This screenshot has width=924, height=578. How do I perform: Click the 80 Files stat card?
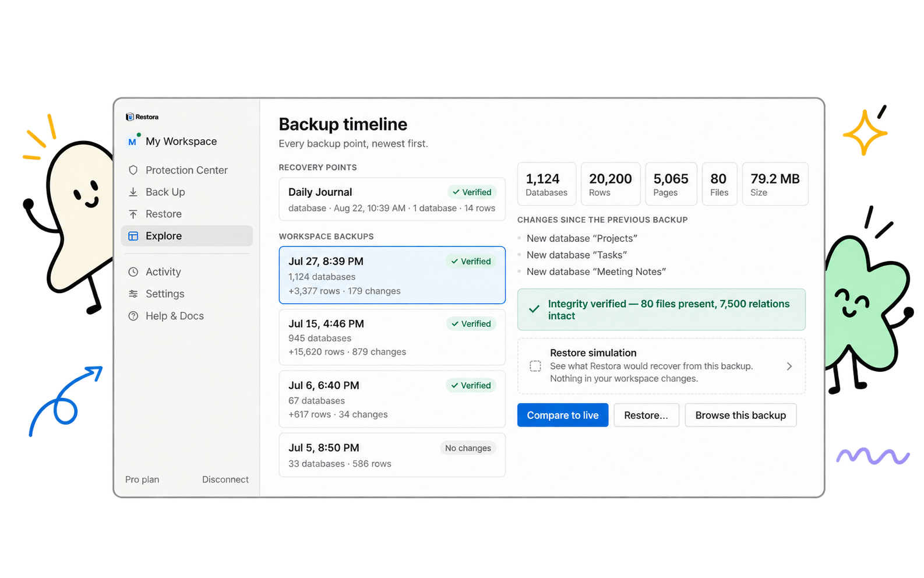pyautogui.click(x=720, y=184)
